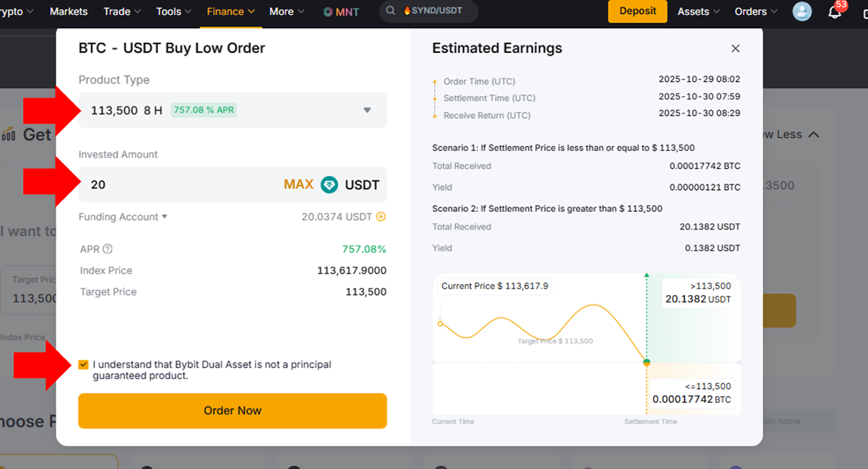Collapse the View Less section behind dialog
The height and width of the screenshot is (469, 868).
[x=791, y=134]
